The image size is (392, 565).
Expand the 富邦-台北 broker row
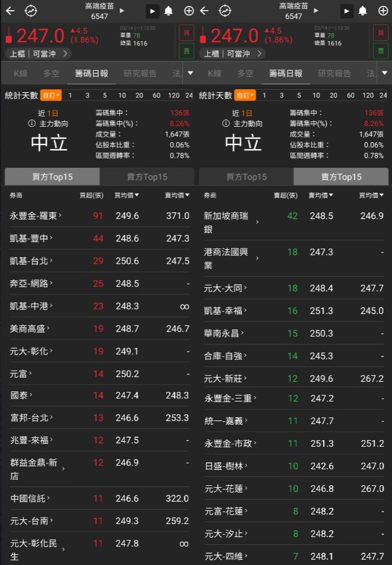point(99,418)
